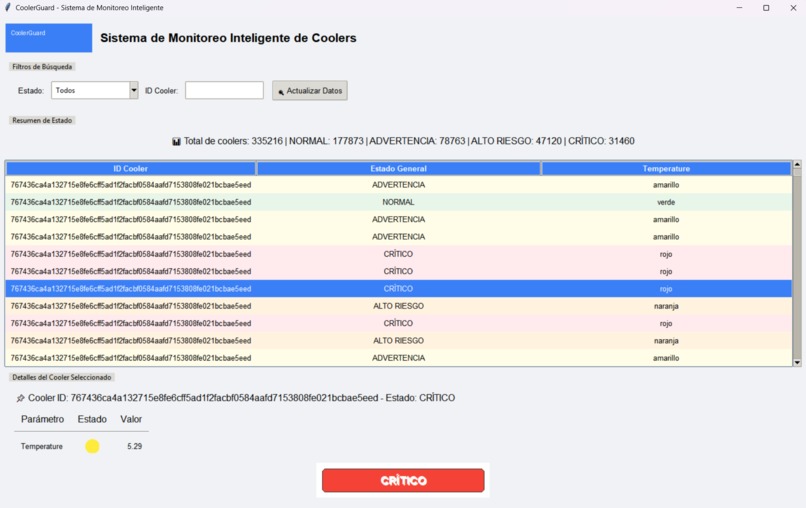Click the Valor column label
The width and height of the screenshot is (806, 508).
click(x=131, y=419)
